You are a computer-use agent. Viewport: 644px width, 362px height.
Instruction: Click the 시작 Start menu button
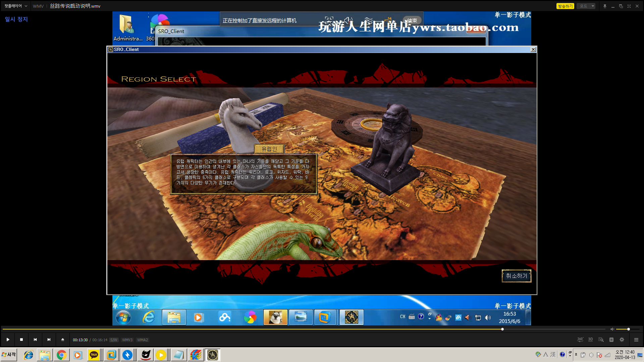[x=9, y=355]
